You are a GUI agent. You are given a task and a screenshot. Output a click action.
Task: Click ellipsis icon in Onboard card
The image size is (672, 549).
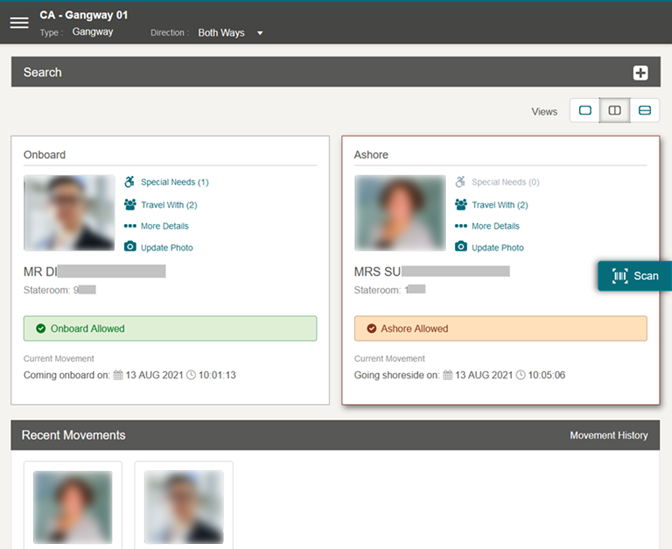tap(130, 226)
